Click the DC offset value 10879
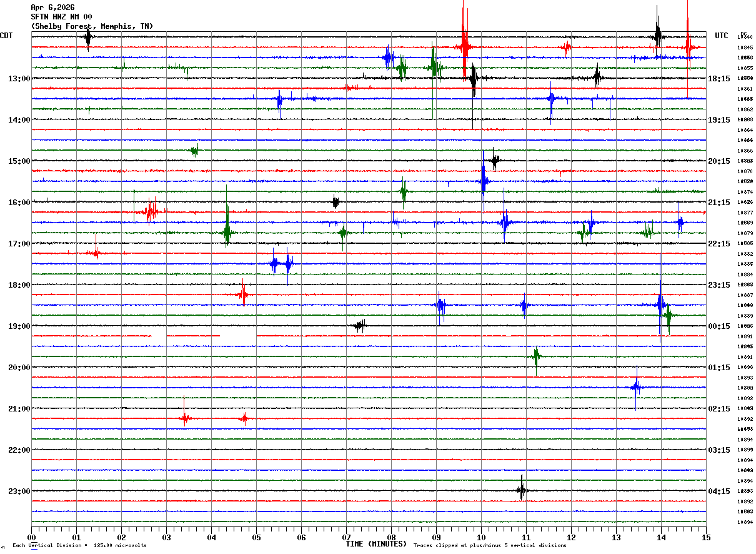 click(x=745, y=233)
